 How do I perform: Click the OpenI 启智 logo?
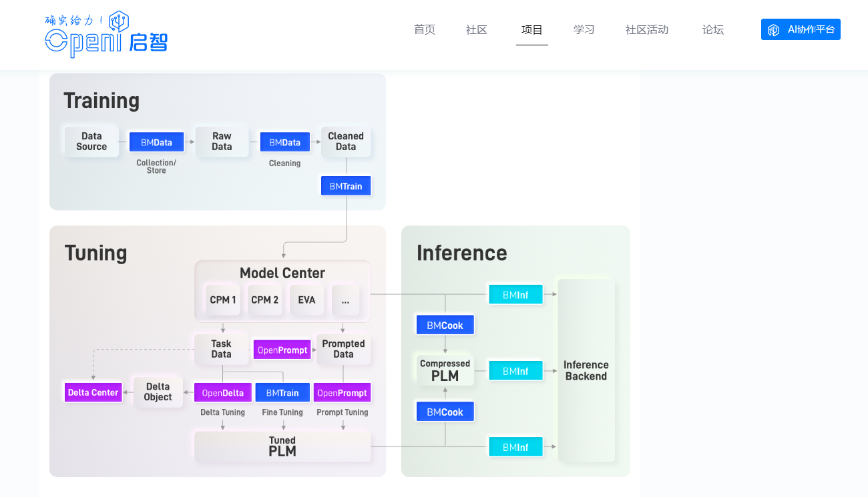106,34
